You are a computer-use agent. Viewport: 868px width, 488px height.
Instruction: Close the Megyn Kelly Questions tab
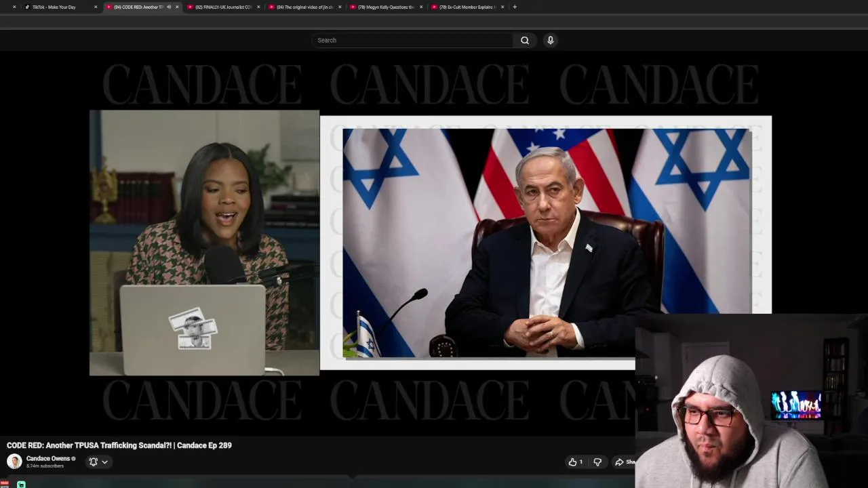point(421,7)
